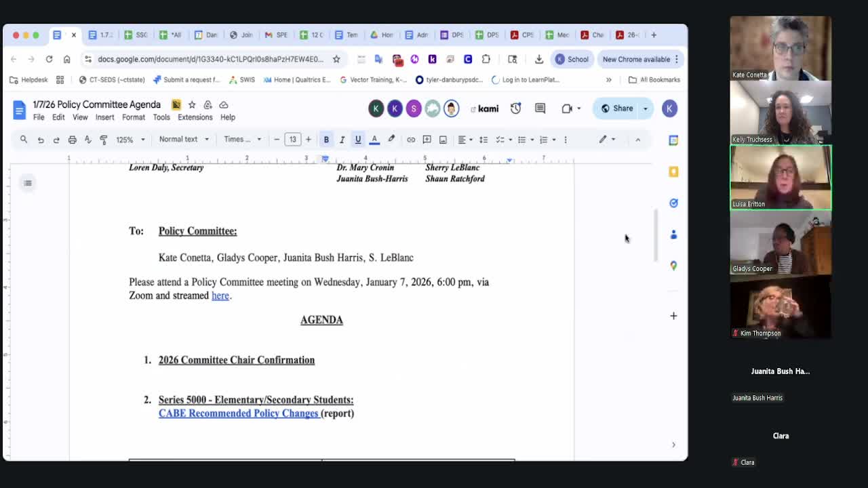This screenshot has width=868, height=488.
Task: Open CABE Recommended Policy Changes link
Action: pos(238,413)
